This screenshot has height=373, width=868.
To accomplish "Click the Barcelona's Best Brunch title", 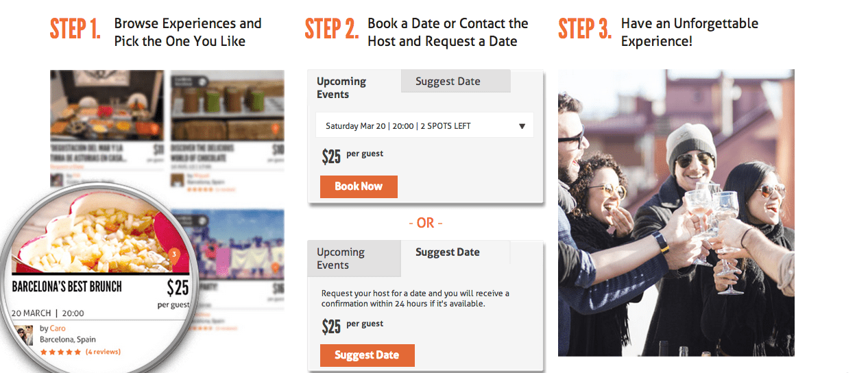I will tap(67, 287).
